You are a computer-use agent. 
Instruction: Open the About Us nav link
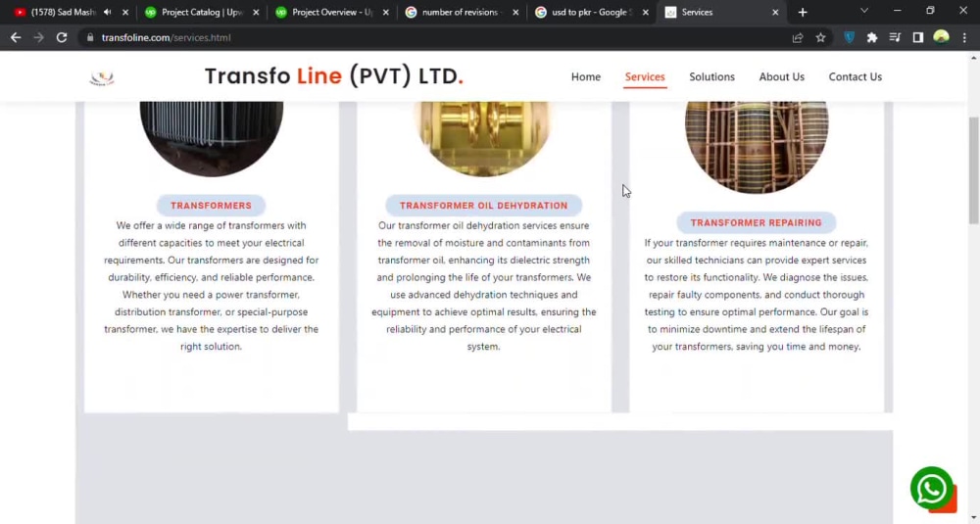click(x=781, y=76)
